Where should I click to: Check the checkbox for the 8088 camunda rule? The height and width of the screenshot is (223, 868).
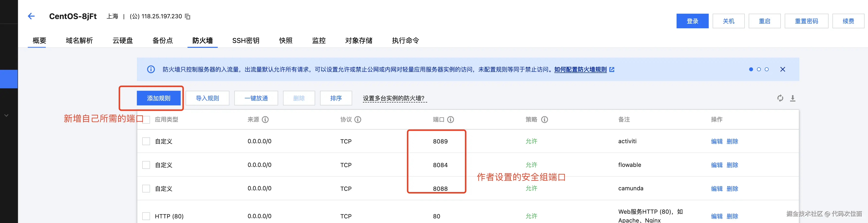point(146,188)
